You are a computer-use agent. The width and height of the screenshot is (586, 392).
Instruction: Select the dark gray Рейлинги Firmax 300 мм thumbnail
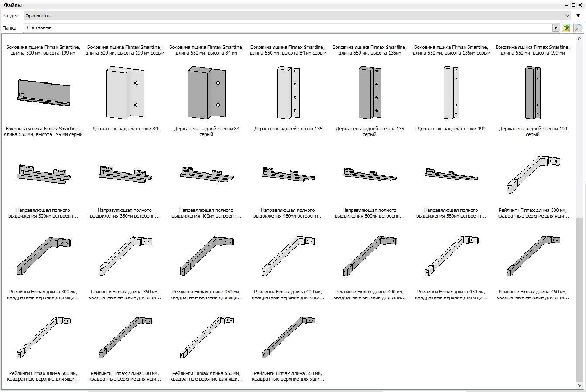[43, 256]
